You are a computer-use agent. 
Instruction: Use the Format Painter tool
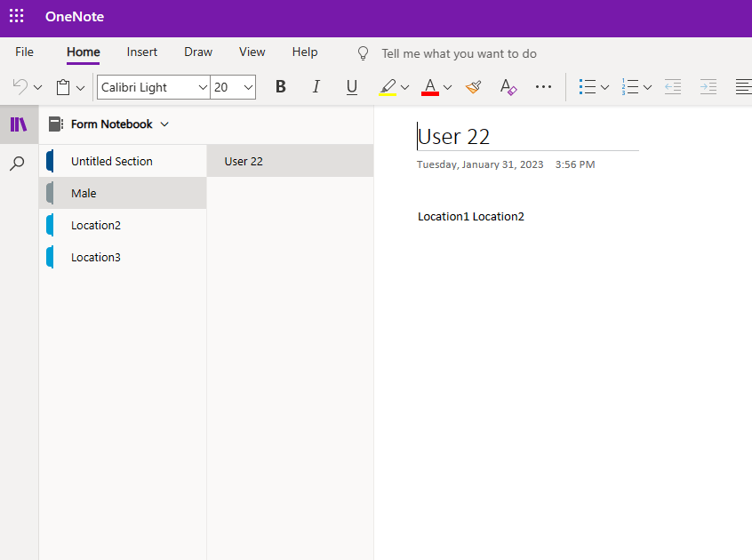pyautogui.click(x=473, y=86)
